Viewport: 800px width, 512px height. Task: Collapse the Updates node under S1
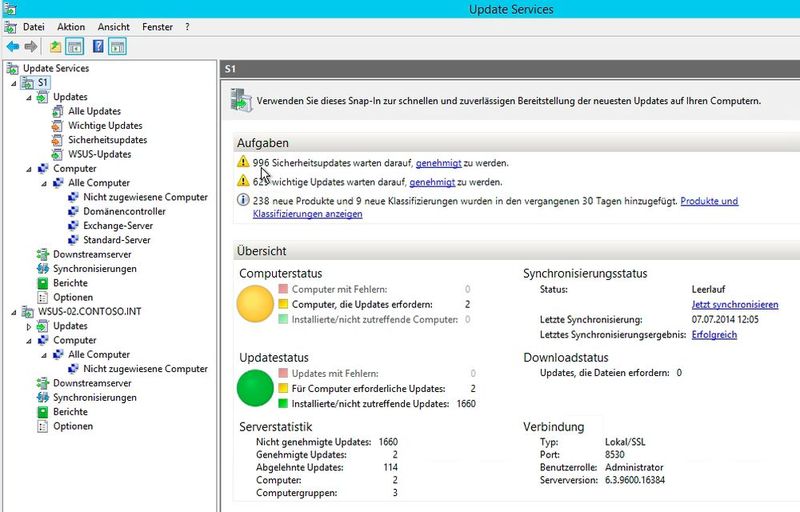point(29,97)
